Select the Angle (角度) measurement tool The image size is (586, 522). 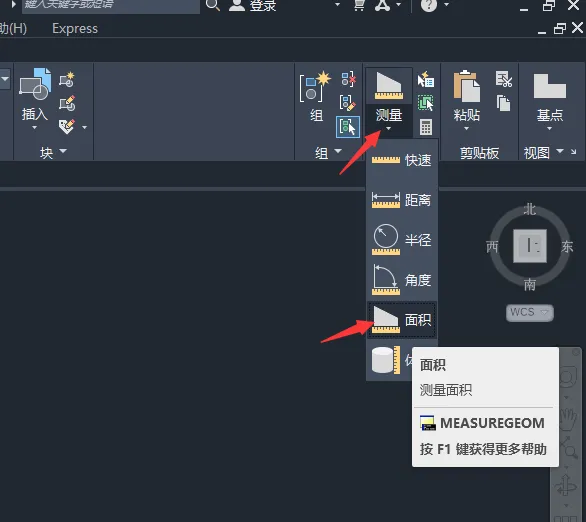click(x=402, y=280)
